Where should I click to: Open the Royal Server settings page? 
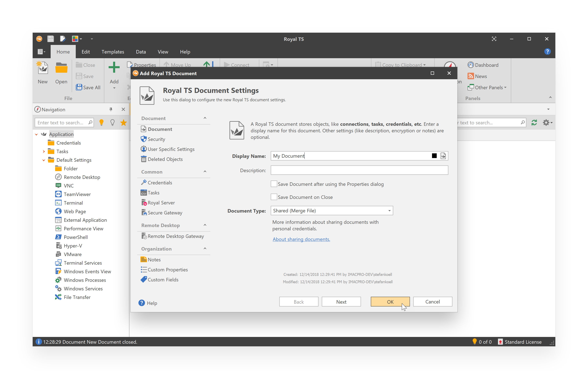click(x=158, y=203)
